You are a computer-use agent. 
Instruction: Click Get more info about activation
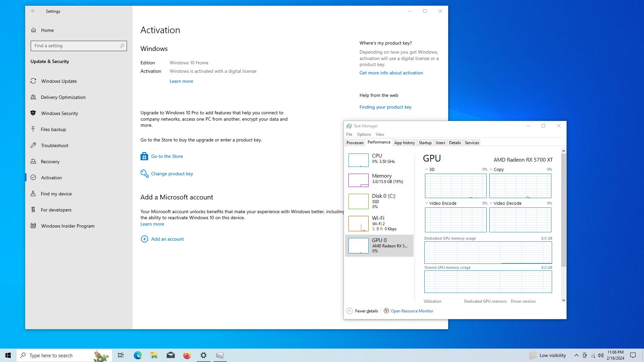pyautogui.click(x=391, y=73)
